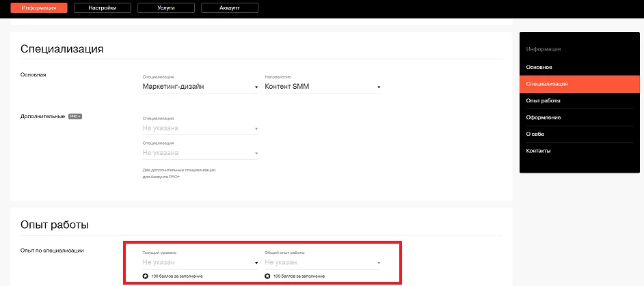Click the Информация heading in the sidebar
644x286 pixels.
pos(544,49)
